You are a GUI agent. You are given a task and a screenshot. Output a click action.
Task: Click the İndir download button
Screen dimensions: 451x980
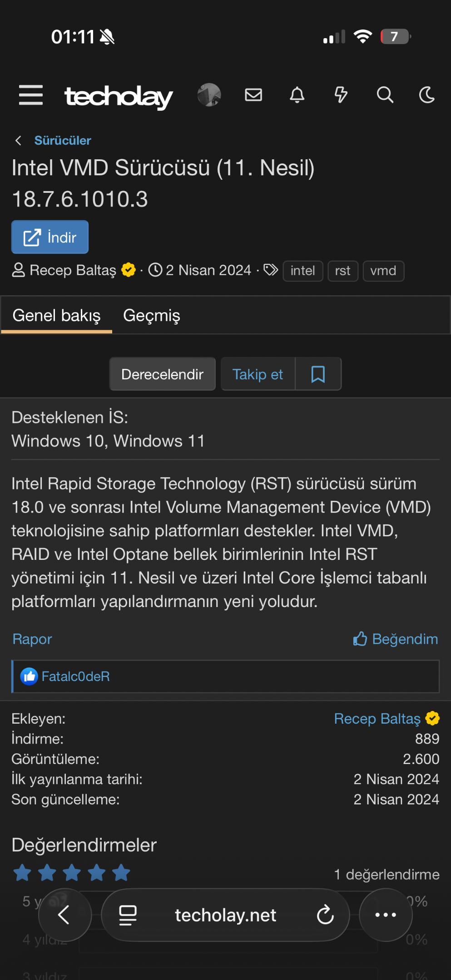(x=50, y=237)
